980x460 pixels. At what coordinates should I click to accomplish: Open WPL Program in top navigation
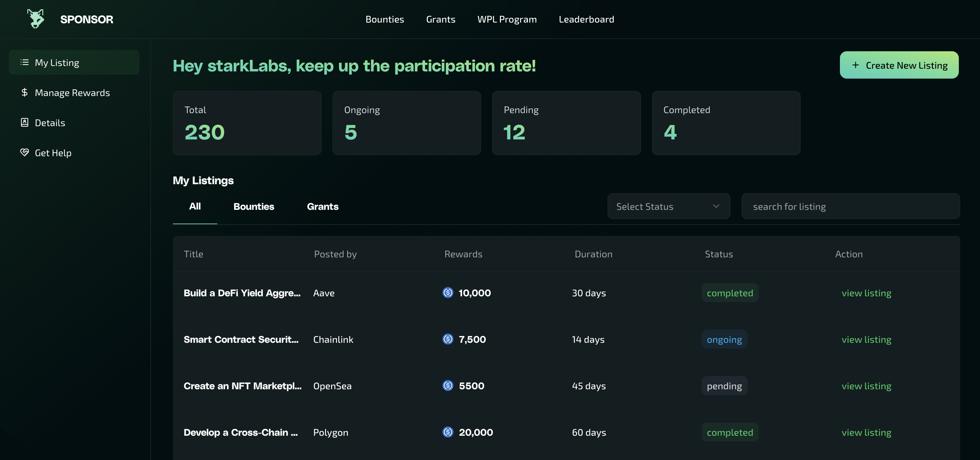(x=507, y=19)
